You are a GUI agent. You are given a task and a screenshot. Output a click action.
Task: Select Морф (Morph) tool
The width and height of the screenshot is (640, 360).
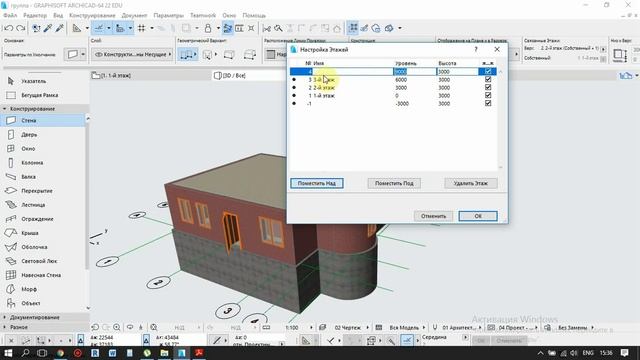tap(43, 289)
